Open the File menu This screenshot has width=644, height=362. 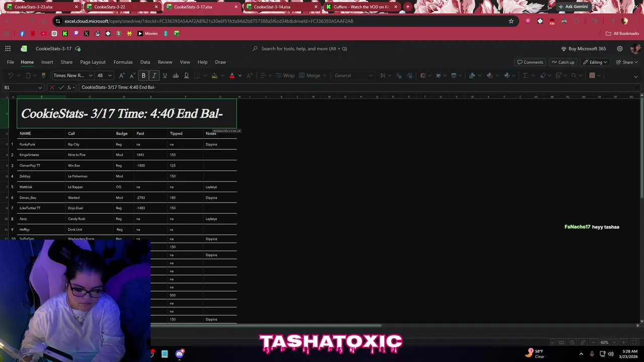coord(11,62)
